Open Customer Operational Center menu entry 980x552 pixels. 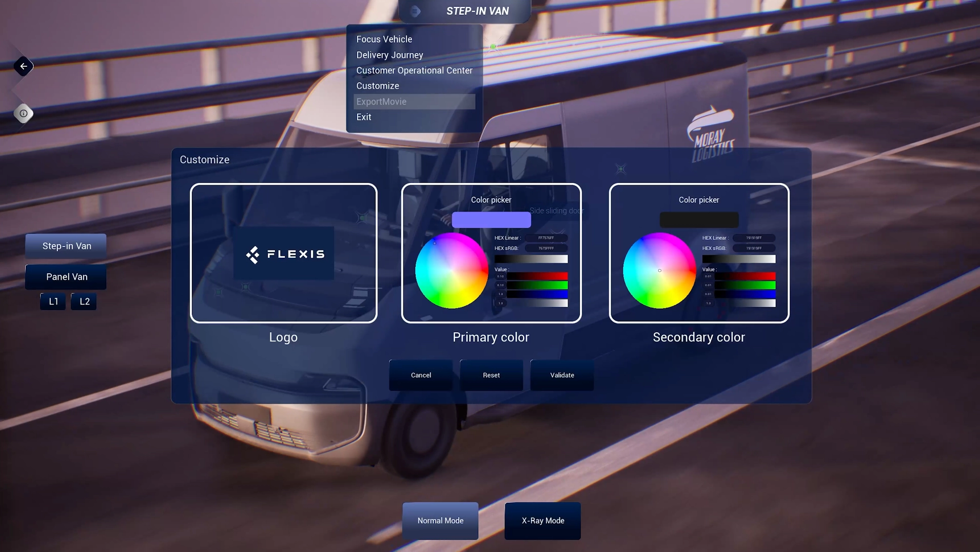[415, 70]
